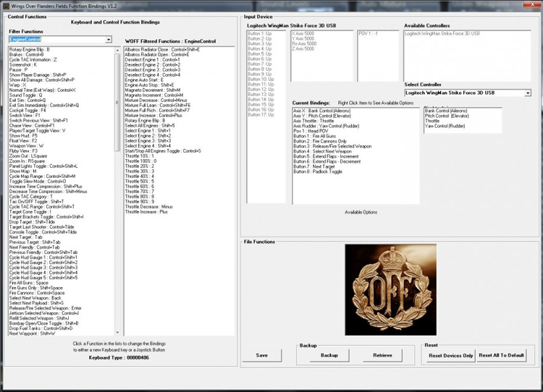Select 'Cockpit Toggle : F4'
This screenshot has height=392, width=543.
click(x=28, y=111)
